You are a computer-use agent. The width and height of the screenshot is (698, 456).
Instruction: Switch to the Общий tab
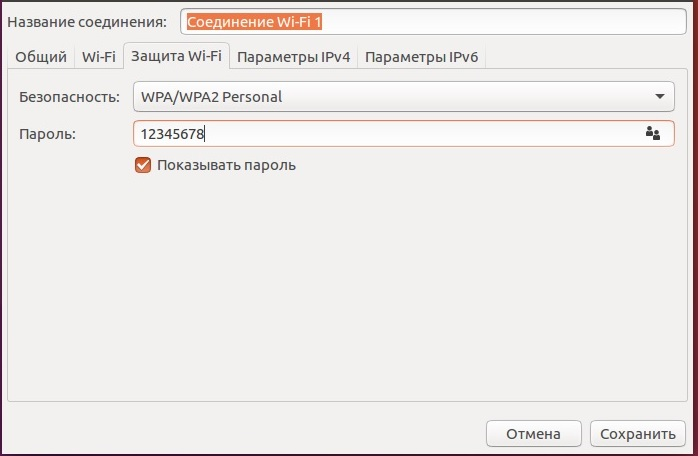[41, 57]
